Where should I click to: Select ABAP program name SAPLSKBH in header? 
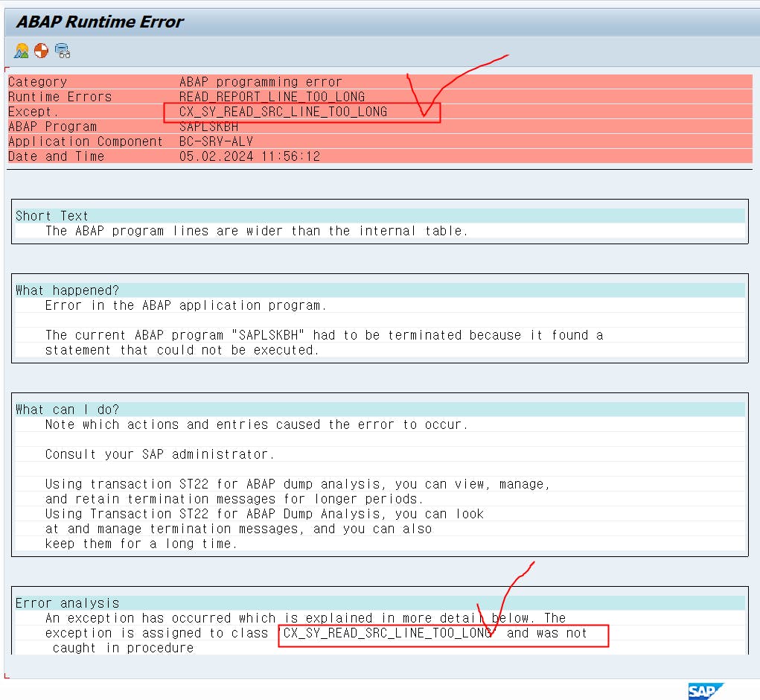208,127
